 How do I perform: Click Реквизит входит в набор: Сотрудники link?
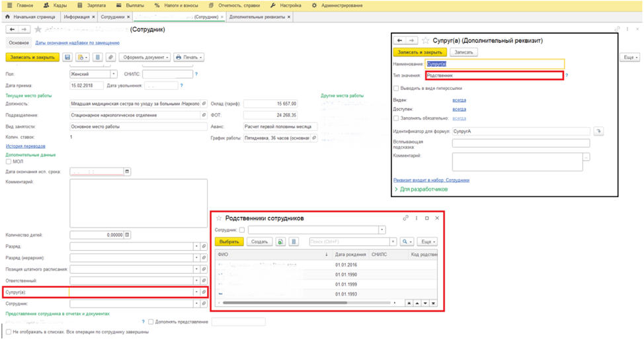431,180
